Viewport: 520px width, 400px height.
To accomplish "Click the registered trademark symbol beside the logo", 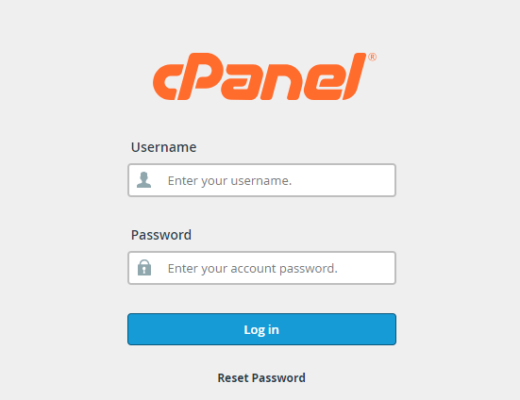I will (x=372, y=57).
